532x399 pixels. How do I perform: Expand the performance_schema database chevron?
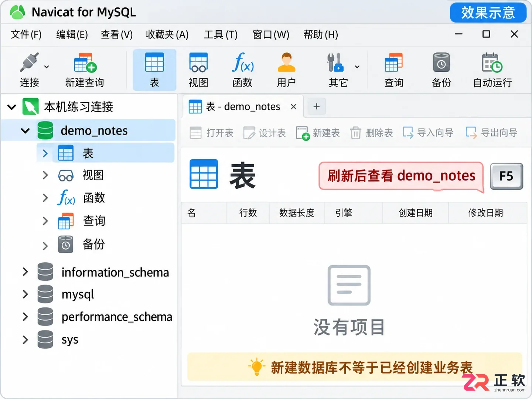25,317
